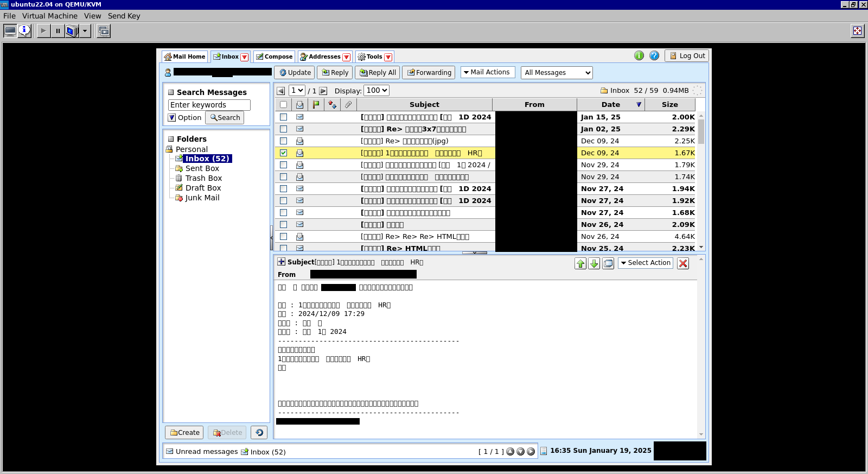This screenshot has width=868, height=474.
Task: Click refresh folders icon beside Delete button
Action: (x=259, y=433)
